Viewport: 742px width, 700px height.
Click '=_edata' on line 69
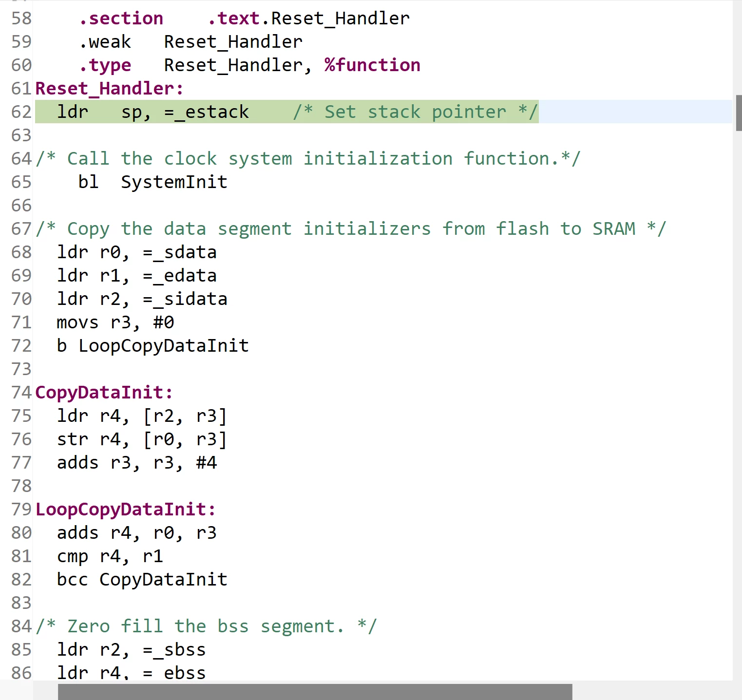point(180,275)
